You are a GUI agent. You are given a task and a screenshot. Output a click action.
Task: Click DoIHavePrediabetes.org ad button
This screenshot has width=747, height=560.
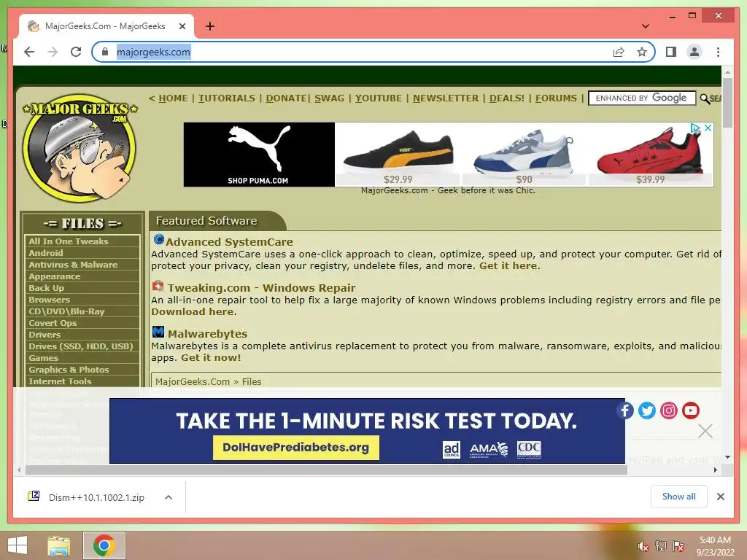296,448
